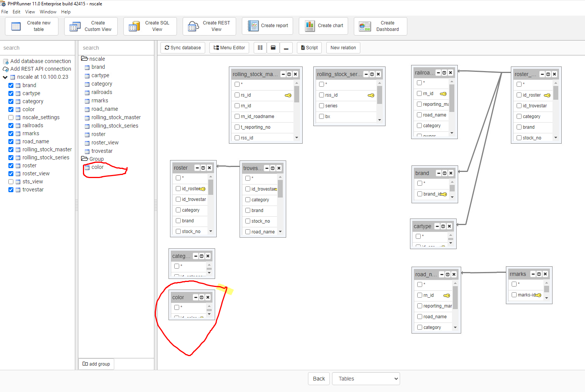The height and width of the screenshot is (392, 585).
Task: Click the Create REST View icon
Action: [193, 26]
